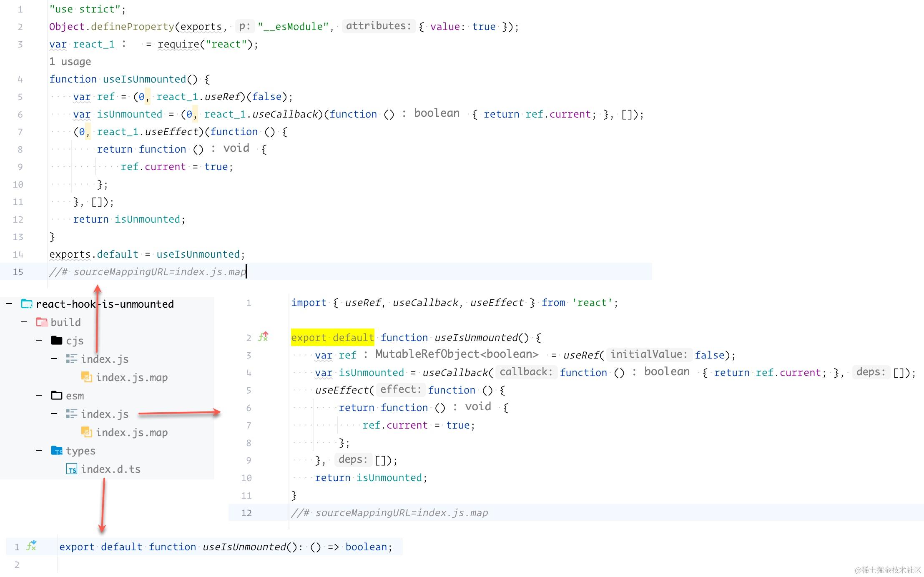Screen dimensions: 924x577
Task: Collapse the react-hook-is-unmounted root node
Action: tap(9, 304)
